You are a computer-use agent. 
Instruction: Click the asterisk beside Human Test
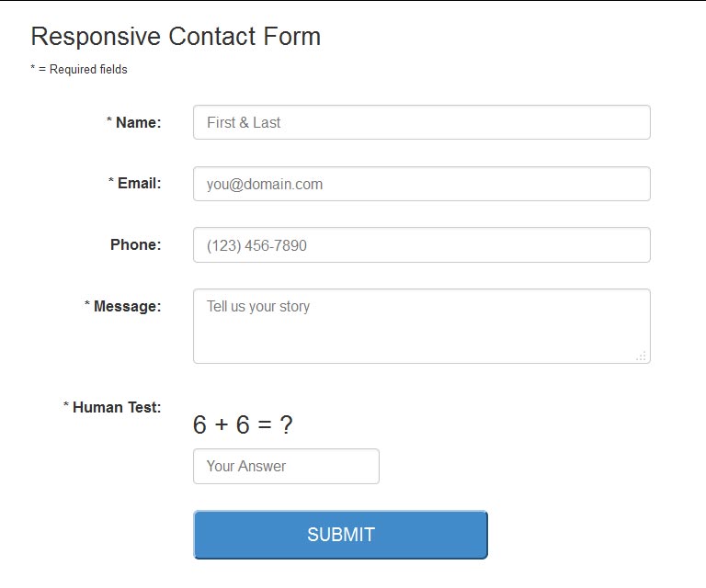click(x=66, y=406)
